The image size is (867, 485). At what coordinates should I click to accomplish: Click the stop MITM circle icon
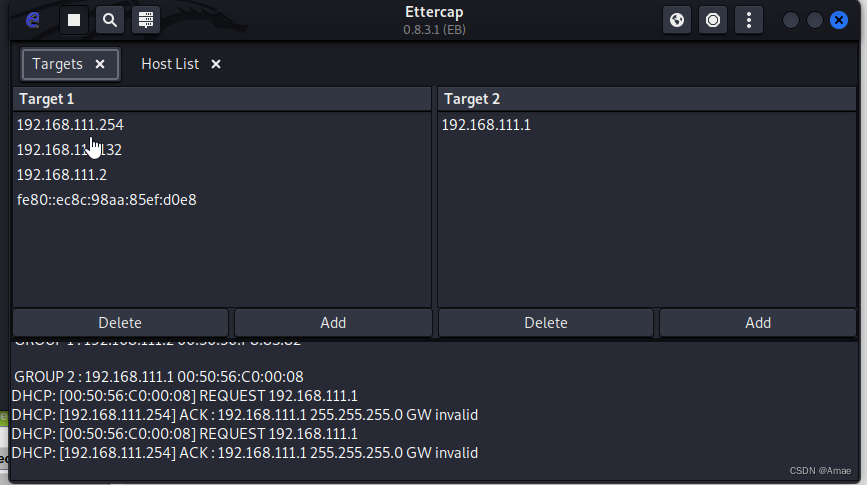pos(713,20)
